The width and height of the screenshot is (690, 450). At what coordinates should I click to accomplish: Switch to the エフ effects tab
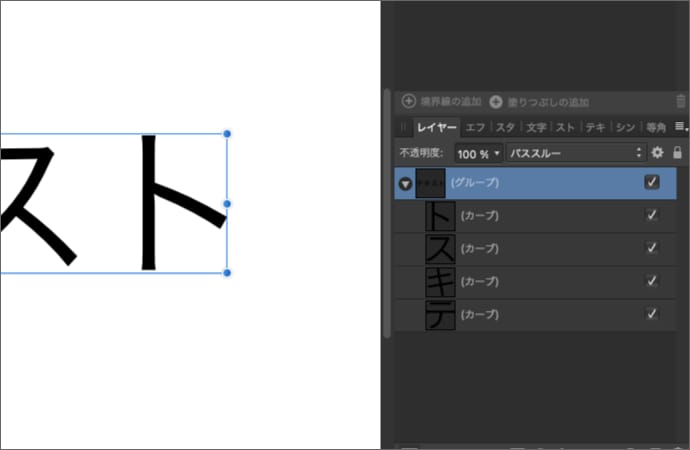coord(476,127)
